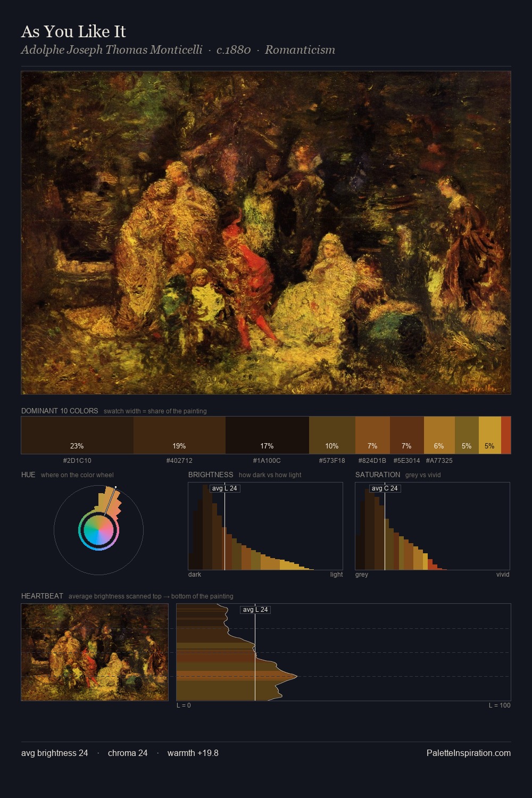532x798 pixels.
Task: Click hex code #1A100C
Action: (x=267, y=461)
